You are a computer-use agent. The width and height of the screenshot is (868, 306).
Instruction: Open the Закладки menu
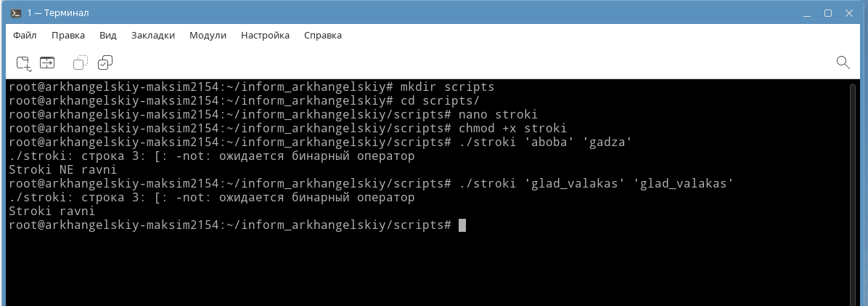click(x=153, y=36)
